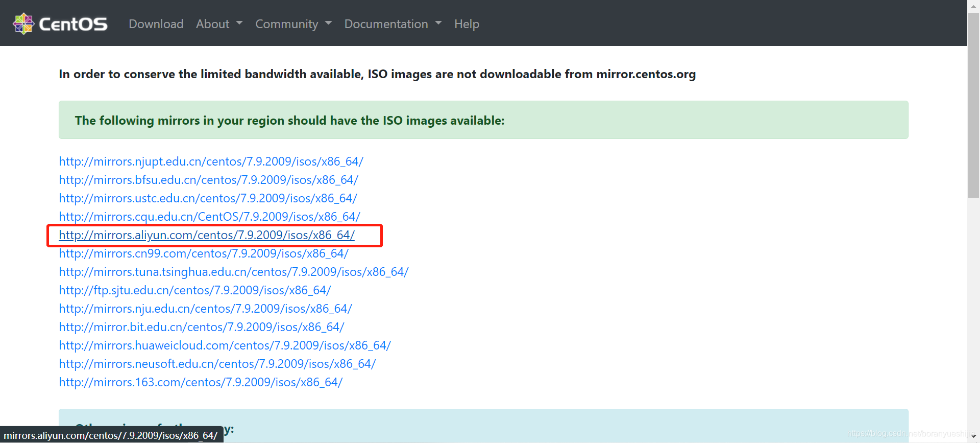
Task: Open the mirrors.cqu.edu.cn mirror link
Action: [x=209, y=217]
